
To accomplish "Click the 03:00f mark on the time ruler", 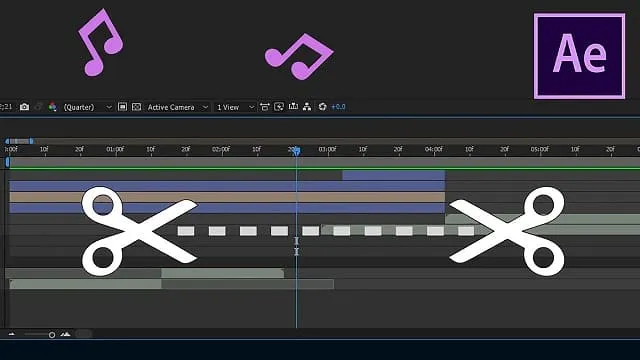I will tap(327, 149).
